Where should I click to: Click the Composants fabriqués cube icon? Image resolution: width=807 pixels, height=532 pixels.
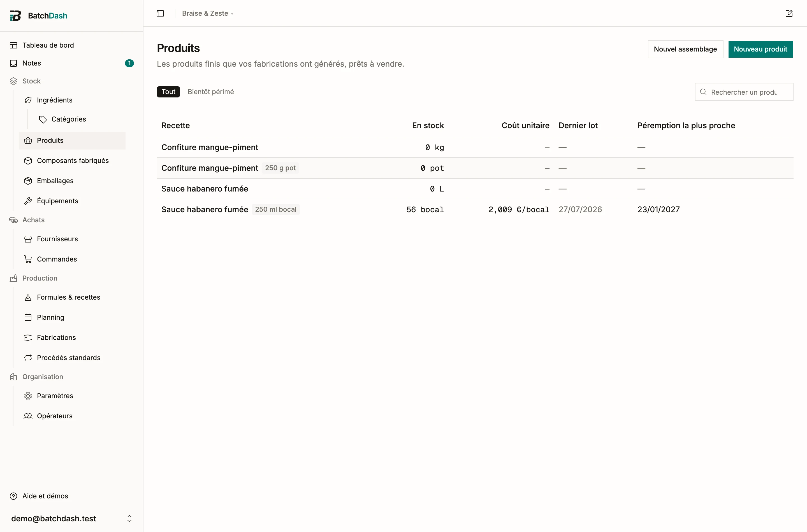coord(28,161)
